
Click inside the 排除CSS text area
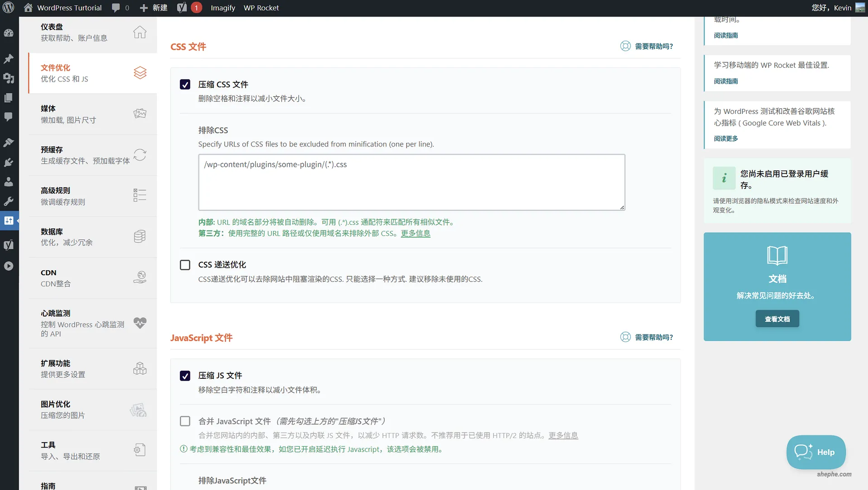(411, 182)
